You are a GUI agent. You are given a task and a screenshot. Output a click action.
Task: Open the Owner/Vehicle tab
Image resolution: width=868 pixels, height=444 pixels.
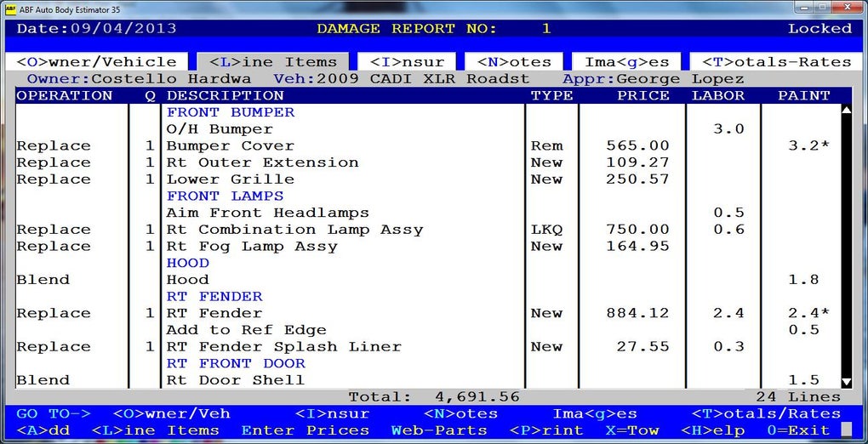97,62
